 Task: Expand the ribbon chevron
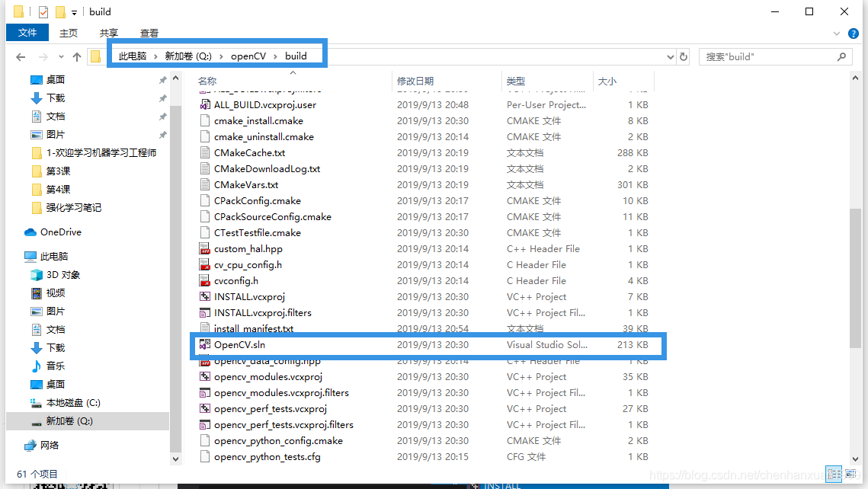tap(837, 34)
